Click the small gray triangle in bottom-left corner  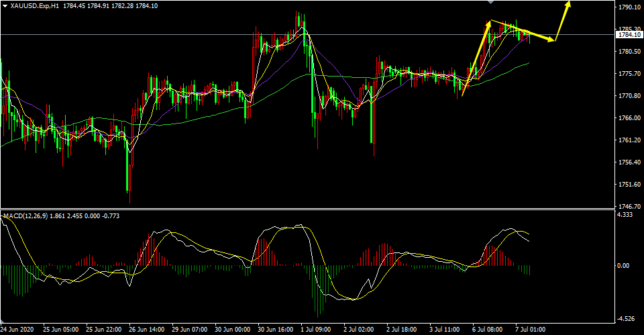coord(3,321)
